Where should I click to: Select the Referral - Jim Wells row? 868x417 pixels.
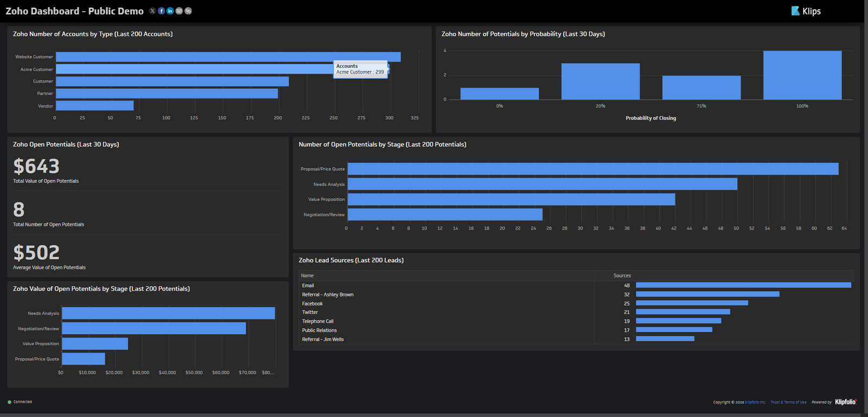576,339
